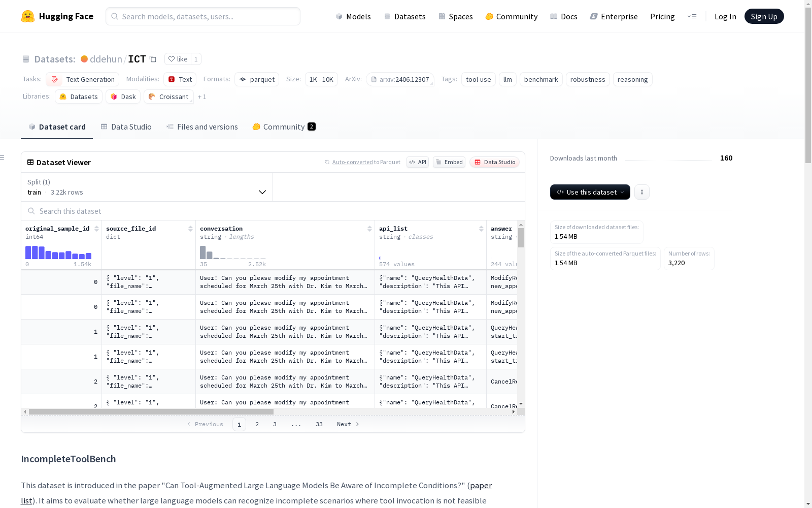Click the Sign Up button
This screenshot has width=812, height=508.
[764, 16]
